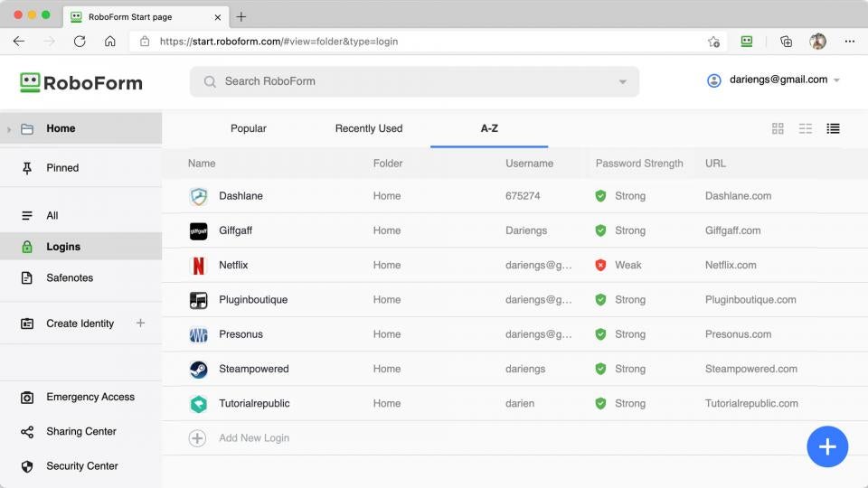Screen dimensions: 868x488
Task: Switch to large grid view
Action: (x=778, y=128)
